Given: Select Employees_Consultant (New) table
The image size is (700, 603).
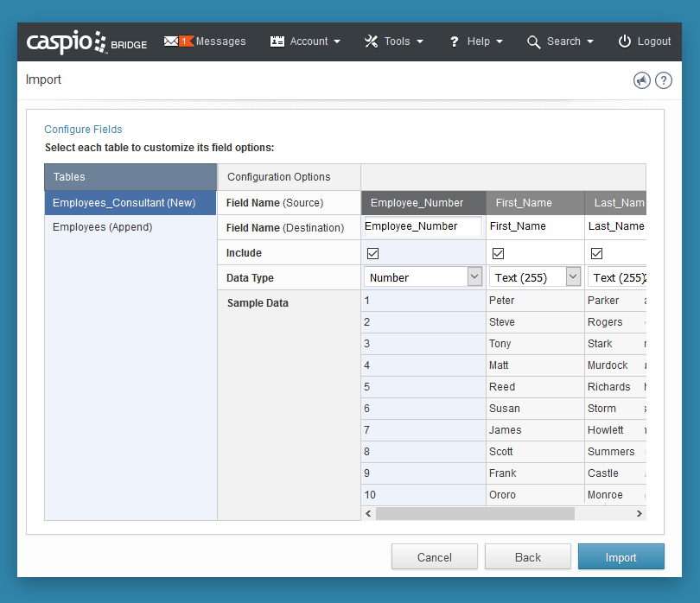Looking at the screenshot, I should click(x=130, y=203).
